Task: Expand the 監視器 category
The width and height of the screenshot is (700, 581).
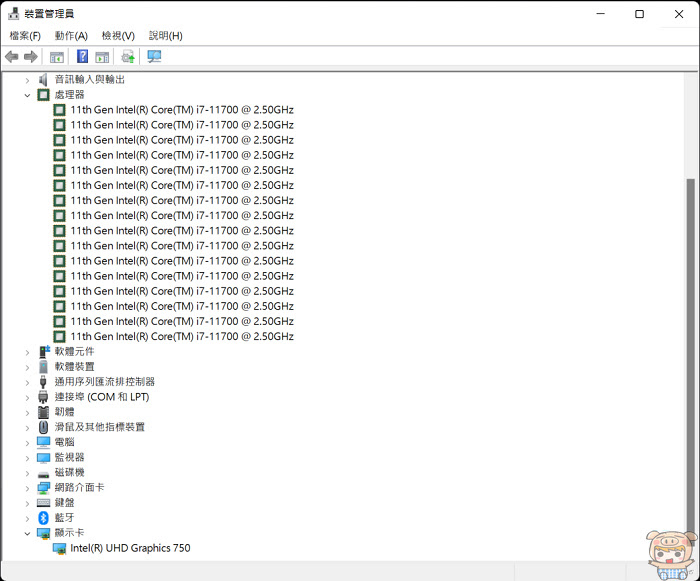Action: tap(27, 458)
